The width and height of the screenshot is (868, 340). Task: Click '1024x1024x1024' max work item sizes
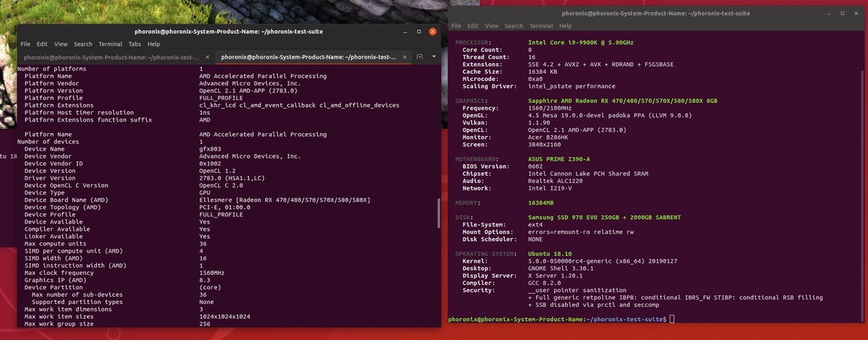225,317
